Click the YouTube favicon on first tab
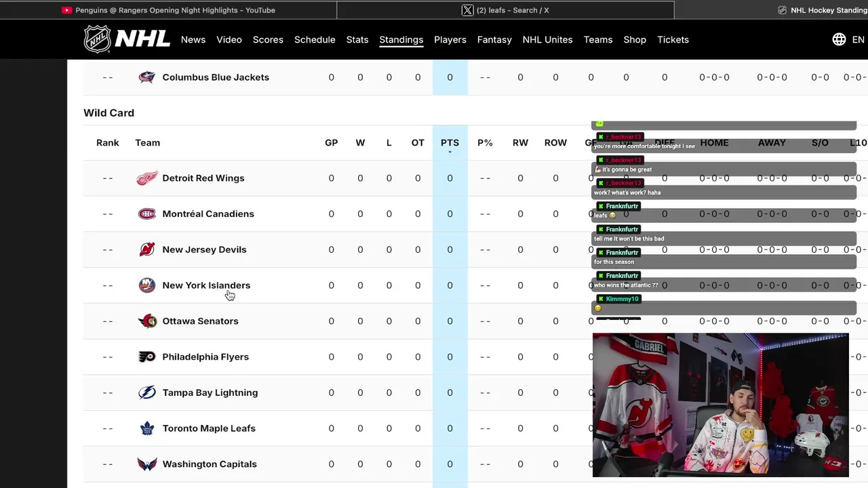 point(66,10)
